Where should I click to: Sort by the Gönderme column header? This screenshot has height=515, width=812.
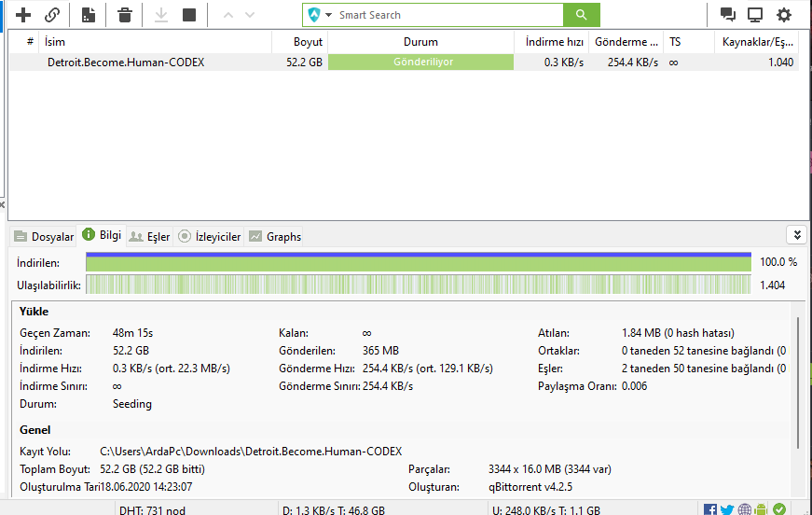click(x=626, y=42)
